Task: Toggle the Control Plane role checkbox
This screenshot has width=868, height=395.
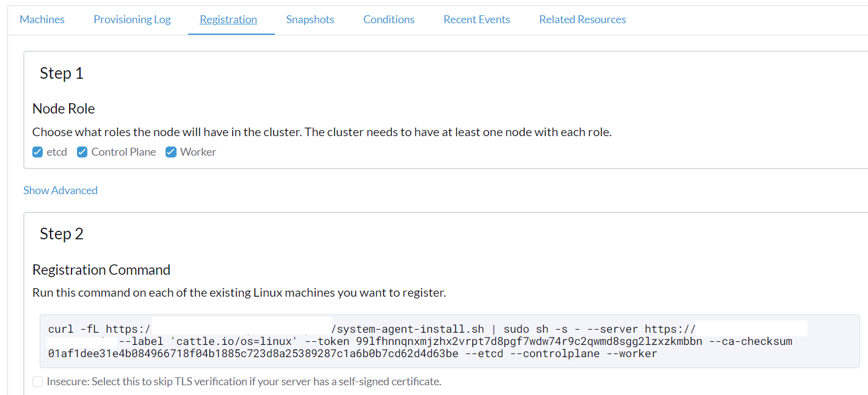Action: pos(82,152)
